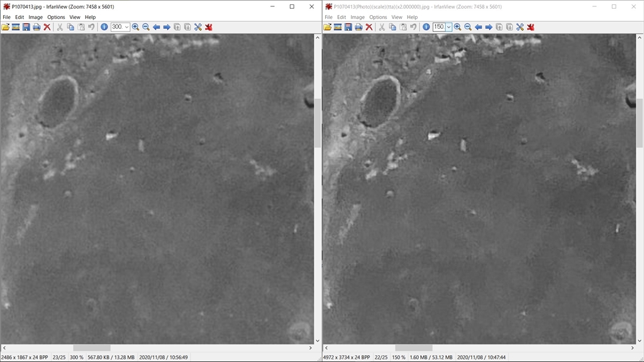This screenshot has width=644, height=362.
Task: Open View menu in left window
Action: pos(75,17)
